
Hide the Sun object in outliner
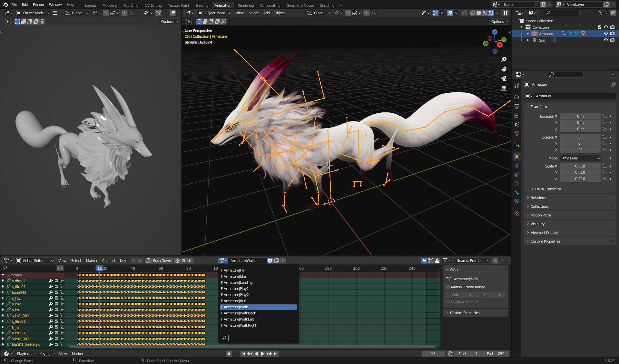click(x=606, y=40)
